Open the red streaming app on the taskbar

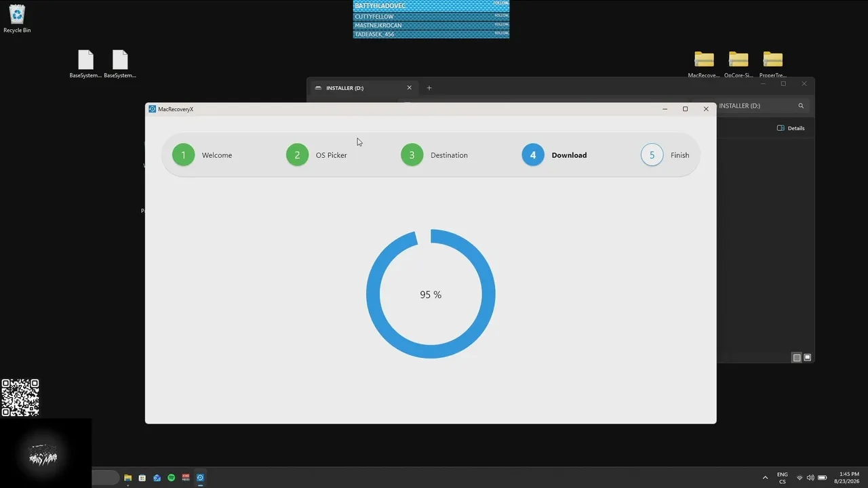click(186, 478)
